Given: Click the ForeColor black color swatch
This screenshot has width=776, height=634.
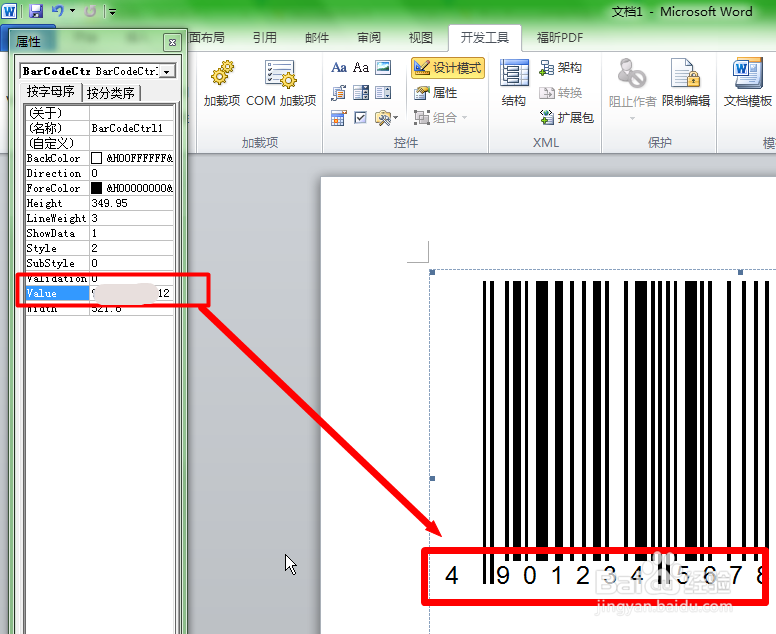Looking at the screenshot, I should 97,188.
